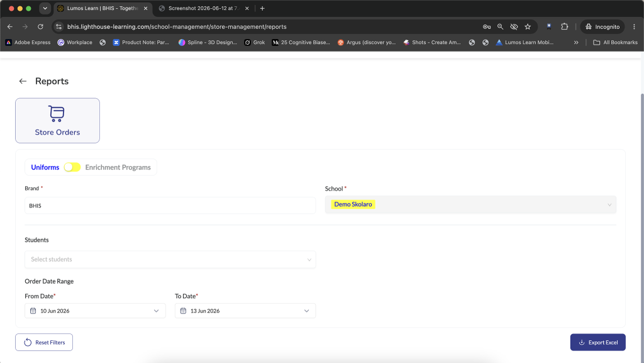Open the Argus bookmark
This screenshot has height=363, width=644.
(367, 42)
